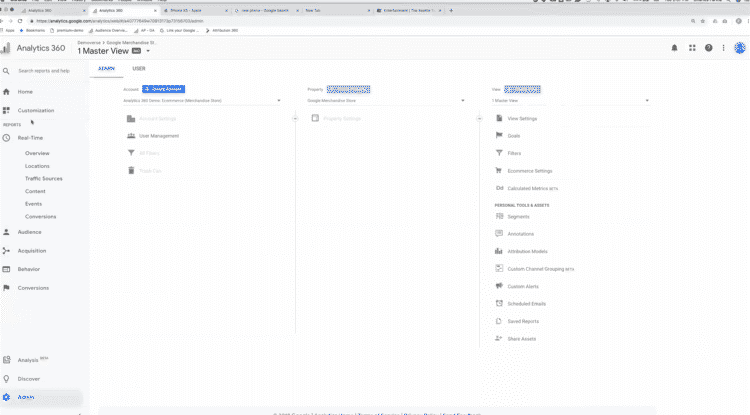Click the Share Assets person-plus icon
Image resolution: width=750 pixels, height=415 pixels.
coord(499,339)
